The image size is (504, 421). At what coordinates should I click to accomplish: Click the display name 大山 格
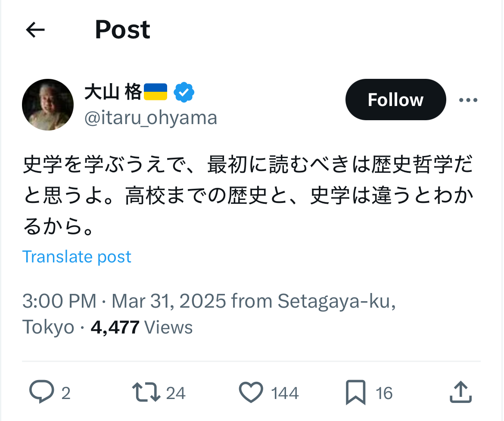[x=113, y=92]
